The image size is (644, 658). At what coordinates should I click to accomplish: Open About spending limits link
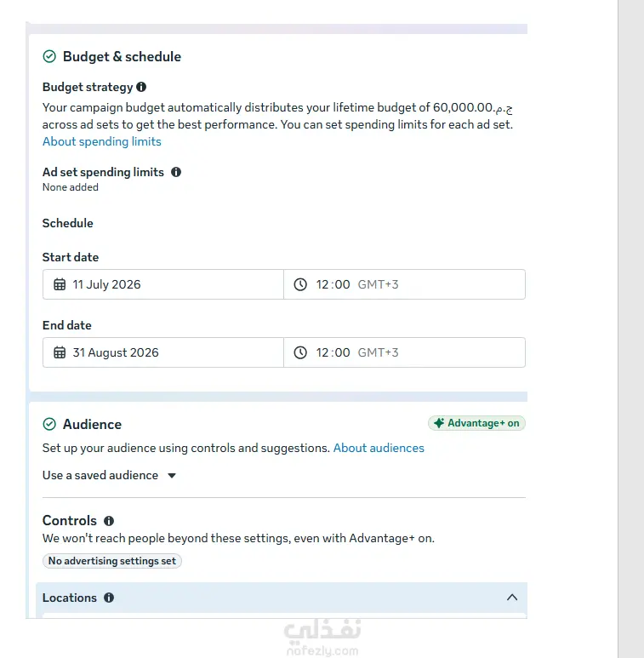point(102,142)
